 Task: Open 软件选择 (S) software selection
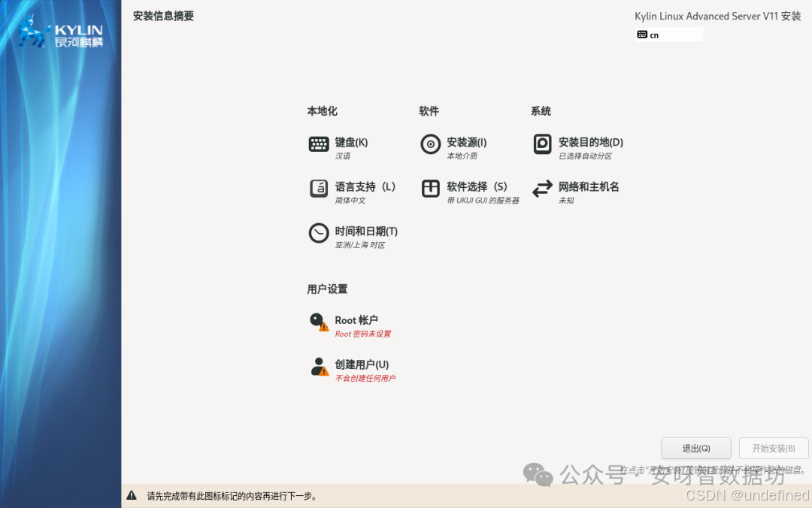point(477,187)
